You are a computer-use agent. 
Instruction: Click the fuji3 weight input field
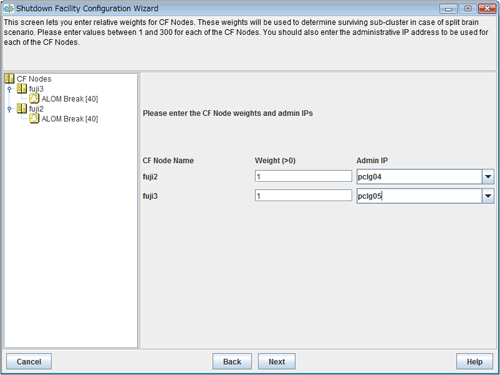(x=303, y=196)
